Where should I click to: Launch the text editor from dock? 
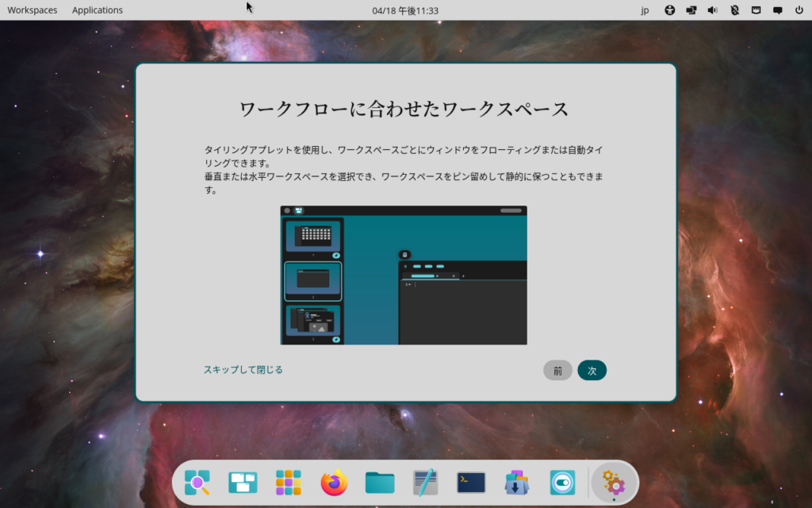pos(425,483)
